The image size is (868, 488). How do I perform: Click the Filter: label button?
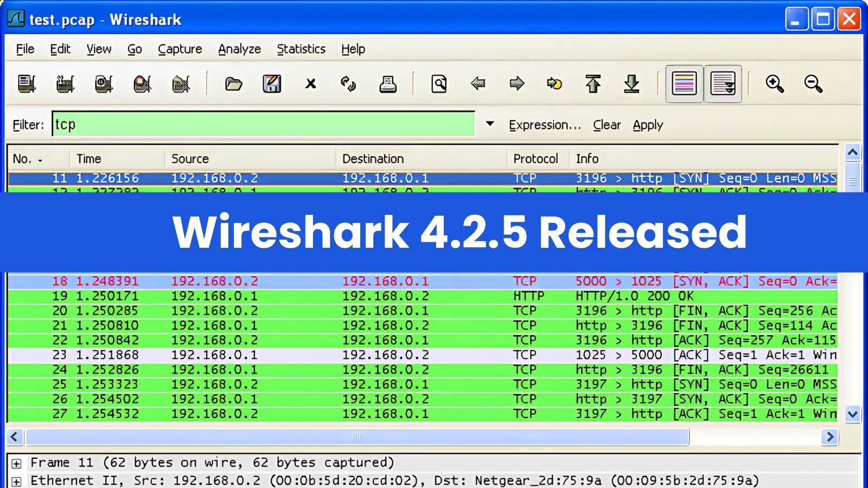tap(28, 125)
